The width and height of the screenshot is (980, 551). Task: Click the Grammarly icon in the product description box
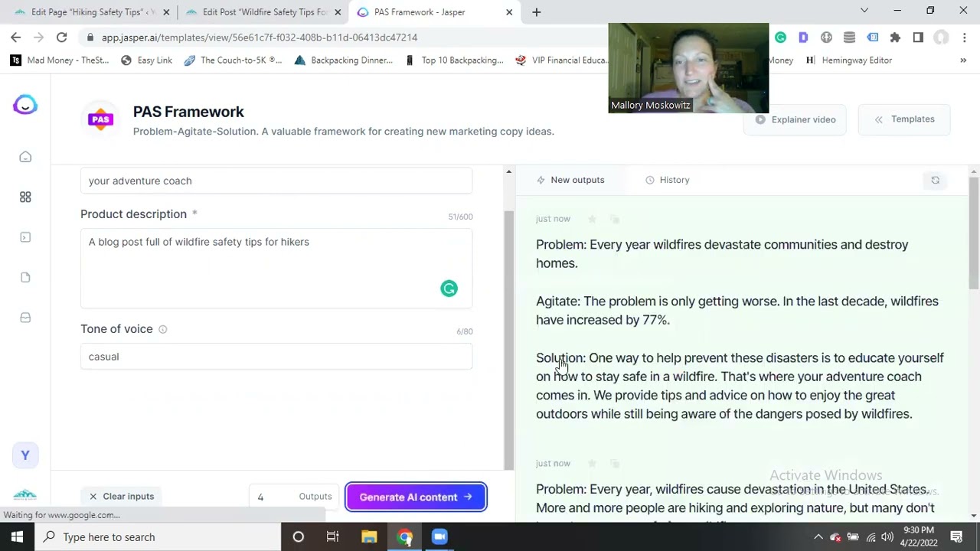point(449,289)
